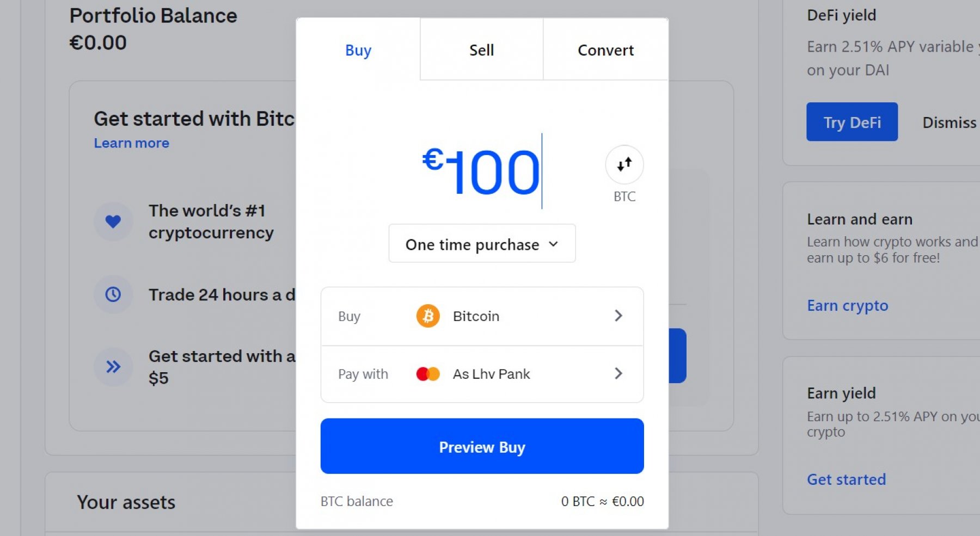Click the Mastercard payment icon
980x536 pixels.
click(x=428, y=374)
